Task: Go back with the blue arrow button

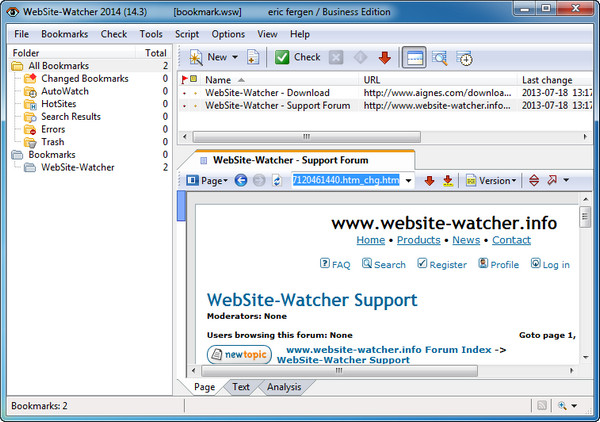Action: (x=241, y=181)
